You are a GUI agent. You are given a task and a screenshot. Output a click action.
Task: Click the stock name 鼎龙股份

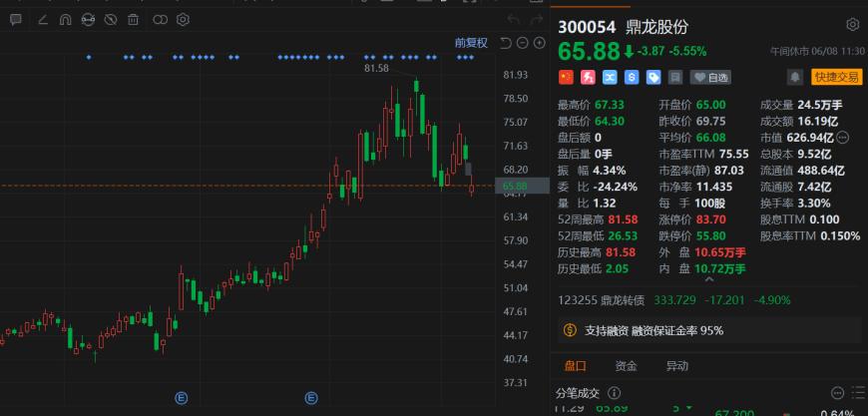coord(657,27)
